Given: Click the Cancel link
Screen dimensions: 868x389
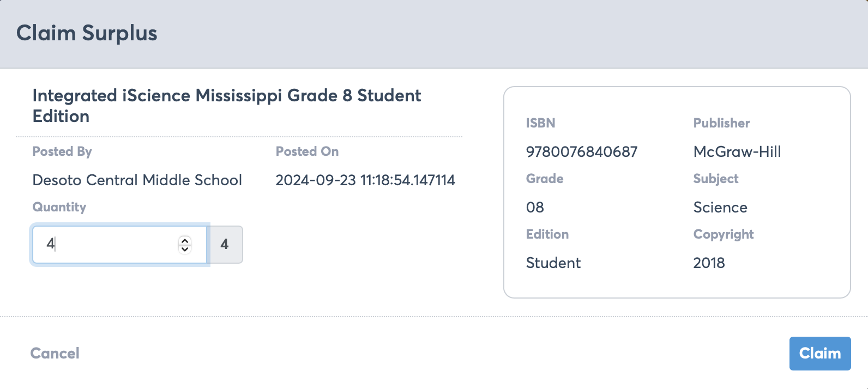Looking at the screenshot, I should (55, 353).
